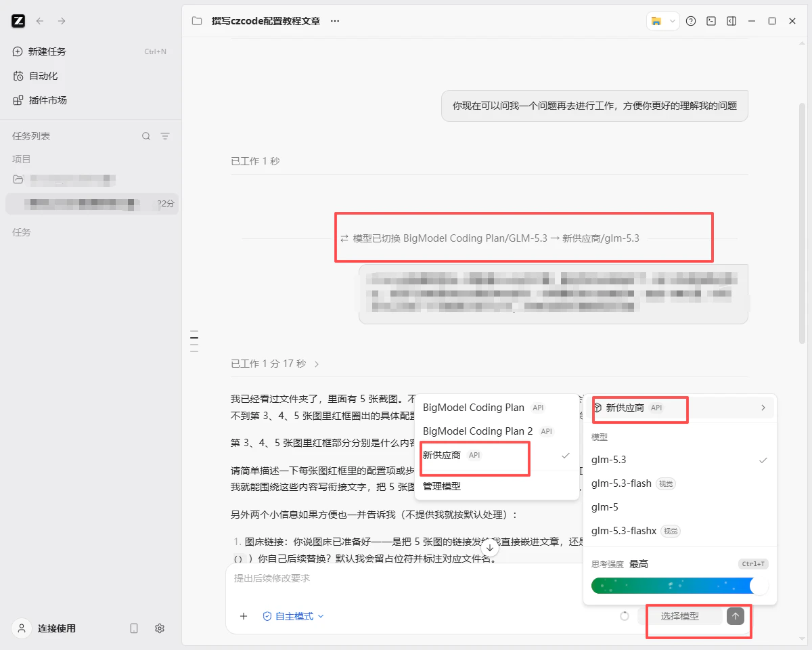Screen dimensions: 812x650
Task: Click the user message about asking one question
Action: coord(595,106)
